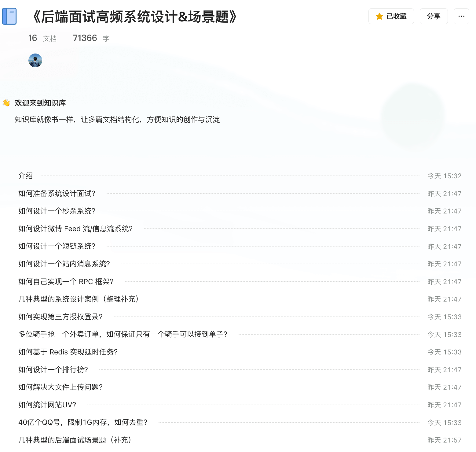
Task: Open 如何设计微博 Feed 流/信息流系统?
Action: coord(75,228)
